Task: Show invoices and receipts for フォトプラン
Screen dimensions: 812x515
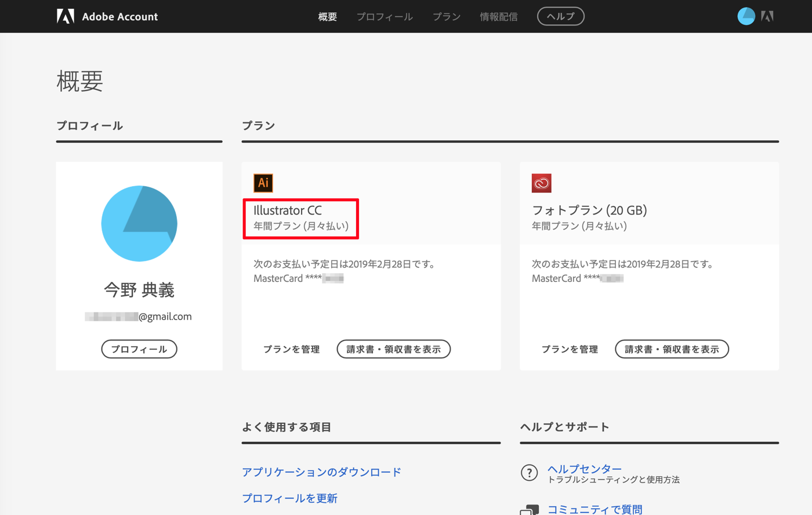Action: (x=672, y=349)
